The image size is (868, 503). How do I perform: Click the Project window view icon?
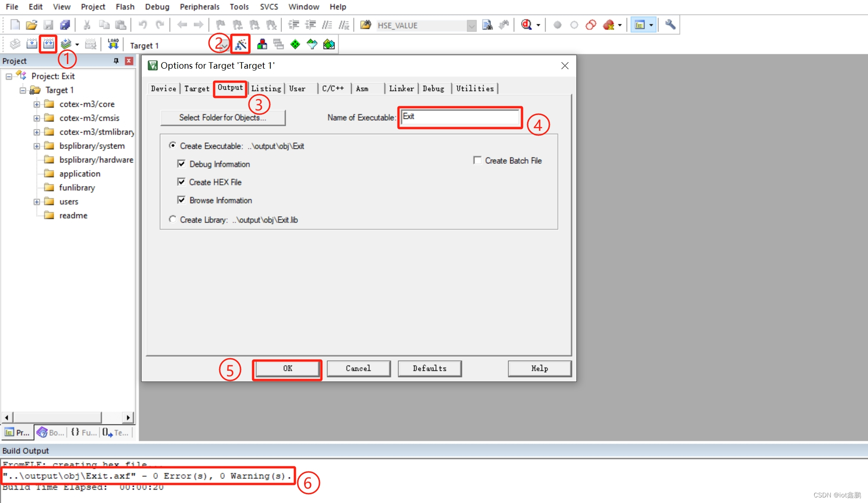640,25
